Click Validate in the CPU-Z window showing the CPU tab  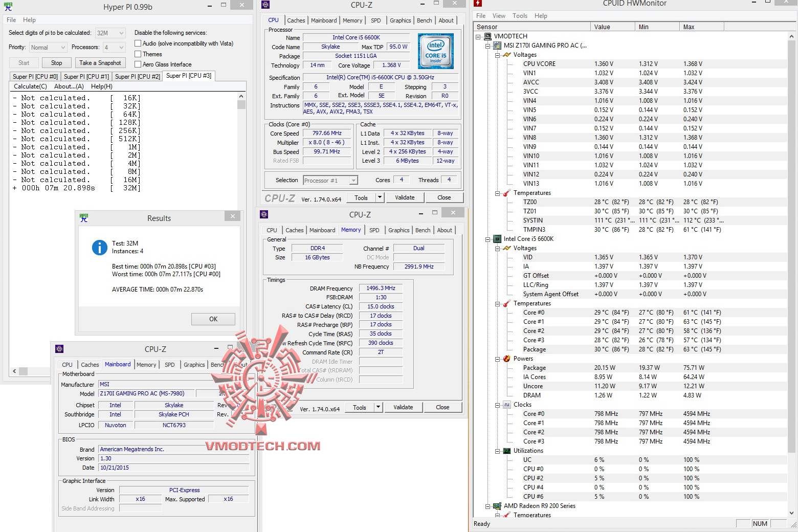pos(405,197)
